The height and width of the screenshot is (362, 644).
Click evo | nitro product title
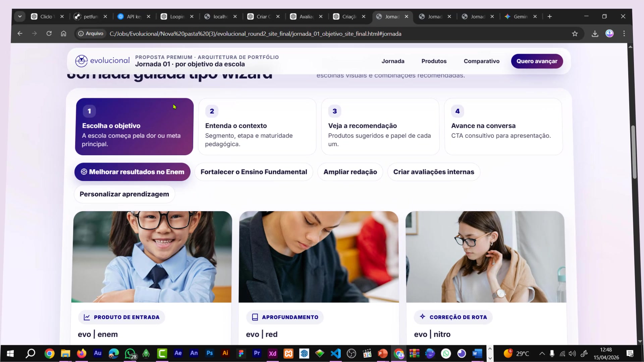coord(432,334)
